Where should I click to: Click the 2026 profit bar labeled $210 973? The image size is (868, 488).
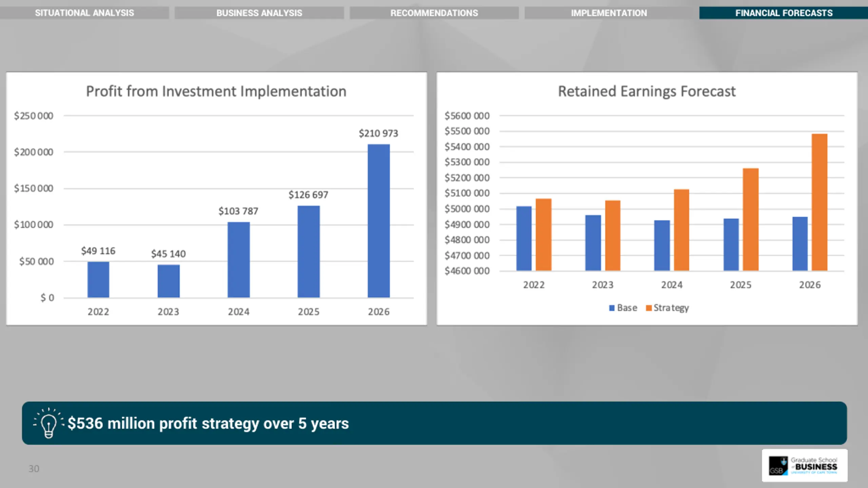[379, 221]
